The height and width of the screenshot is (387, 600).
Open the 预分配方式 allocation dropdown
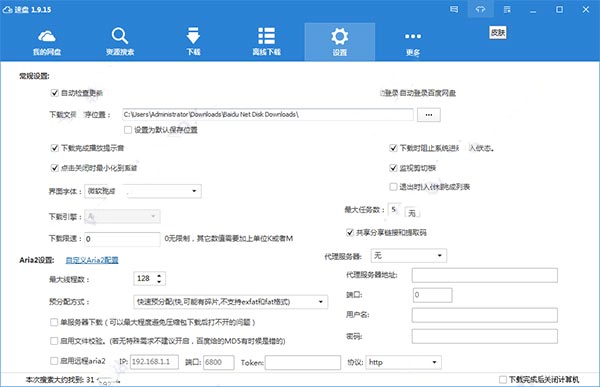[x=230, y=302]
